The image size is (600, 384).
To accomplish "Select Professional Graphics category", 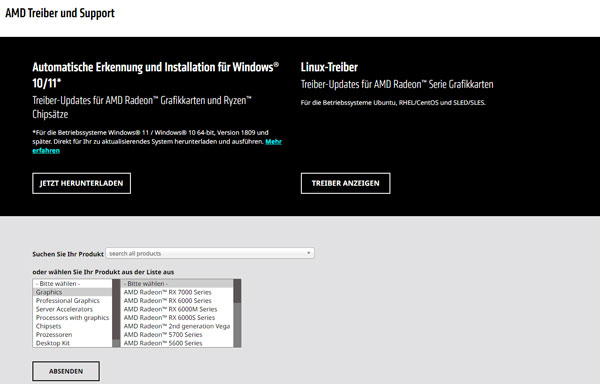I will tap(72, 301).
